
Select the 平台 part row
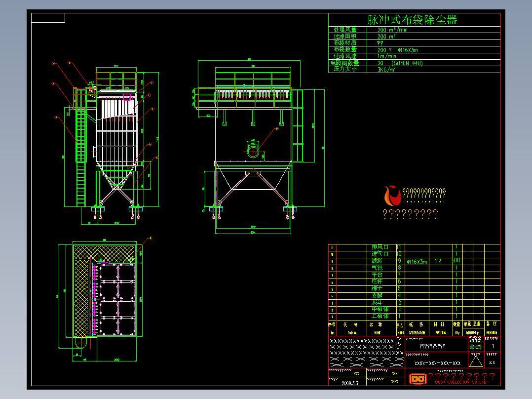414,275
